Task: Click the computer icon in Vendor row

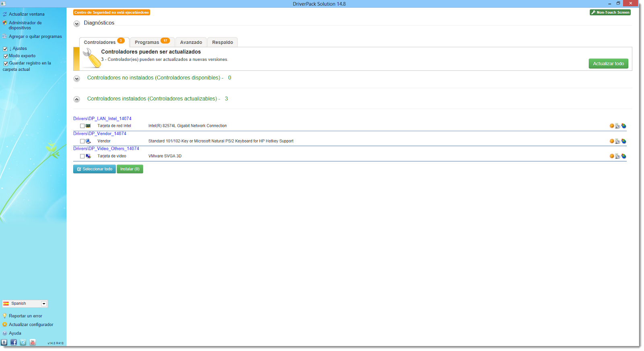Action: pyautogui.click(x=88, y=141)
